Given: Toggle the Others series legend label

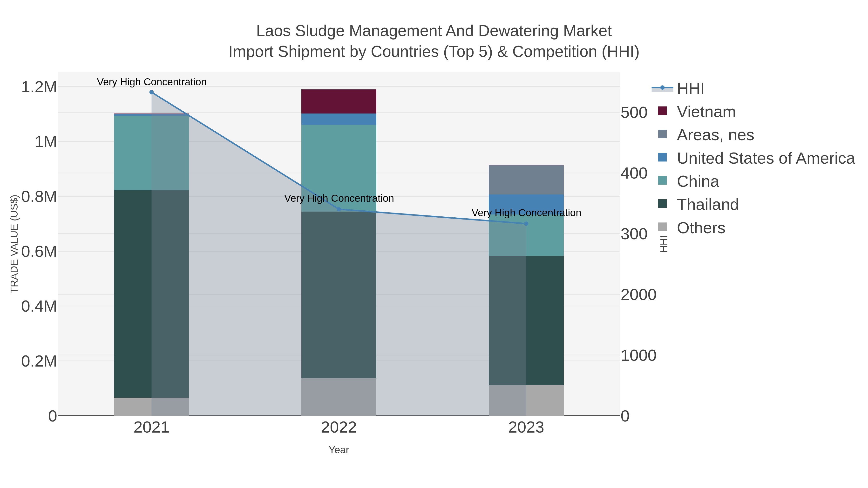Looking at the screenshot, I should pos(701,228).
